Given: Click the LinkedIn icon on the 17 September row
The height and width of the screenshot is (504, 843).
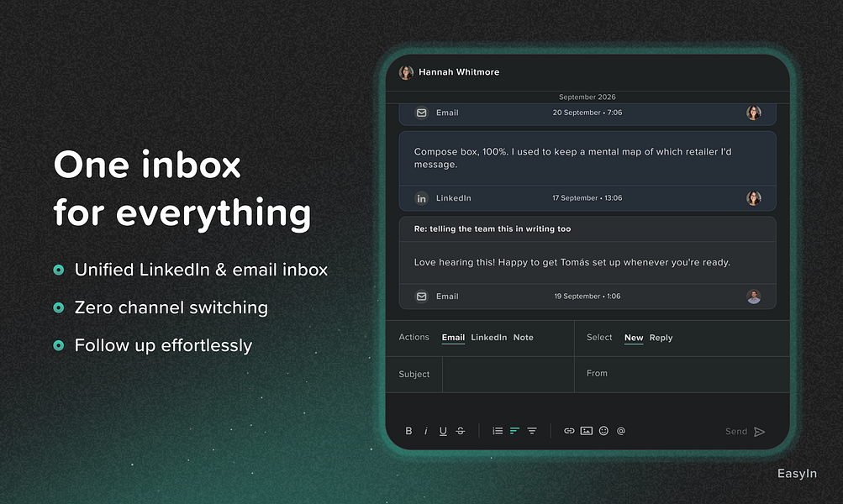Looking at the screenshot, I should [x=422, y=198].
